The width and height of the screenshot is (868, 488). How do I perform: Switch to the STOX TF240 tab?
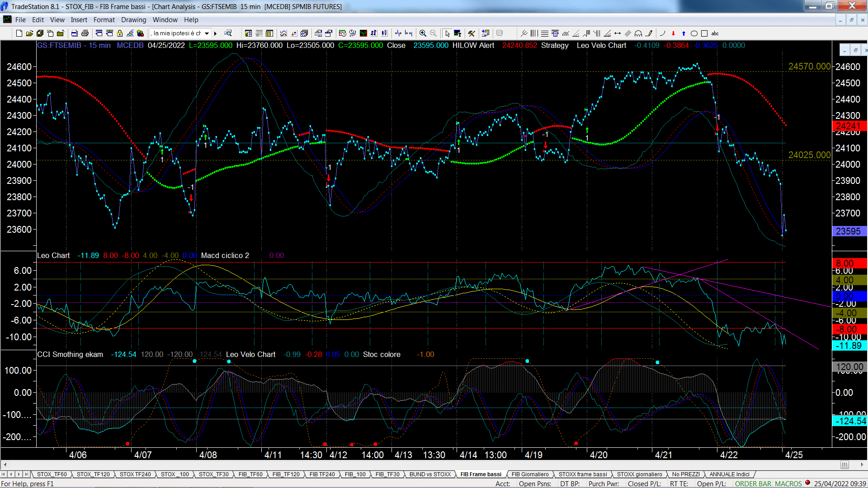pyautogui.click(x=135, y=474)
